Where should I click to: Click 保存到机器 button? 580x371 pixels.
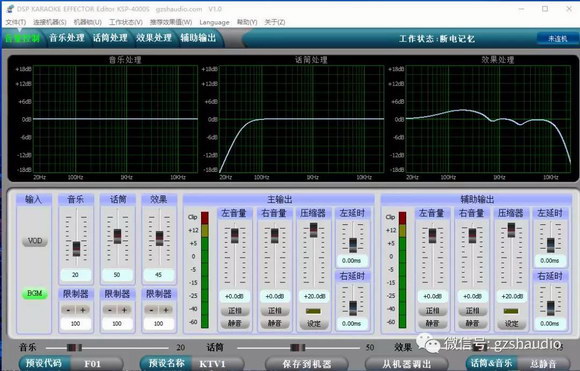coord(307,364)
